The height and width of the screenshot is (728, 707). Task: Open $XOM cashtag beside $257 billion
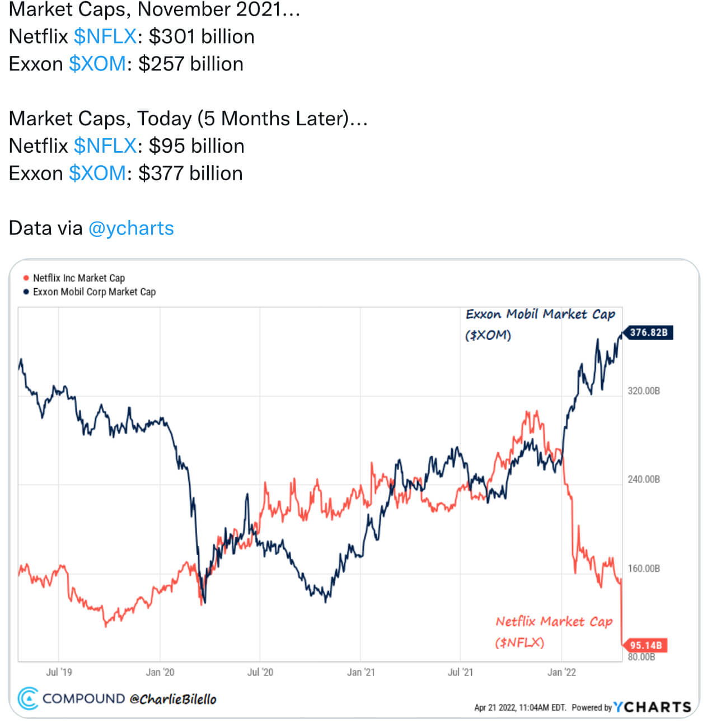click(x=97, y=64)
